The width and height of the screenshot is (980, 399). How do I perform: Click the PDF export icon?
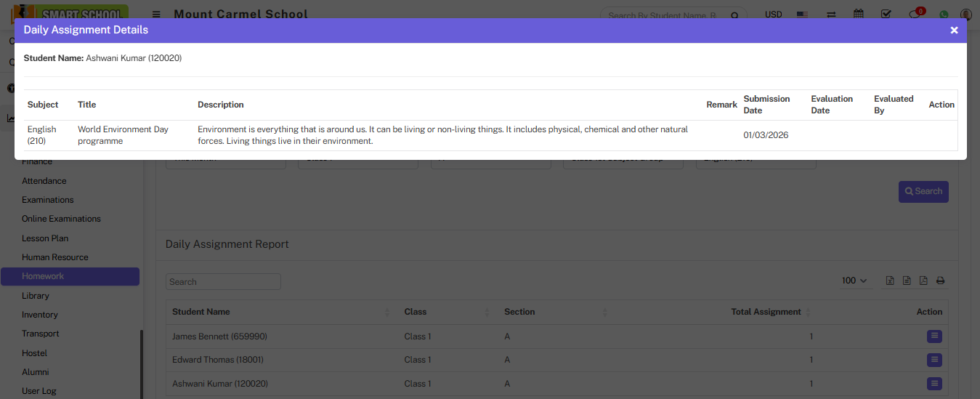[x=923, y=281]
